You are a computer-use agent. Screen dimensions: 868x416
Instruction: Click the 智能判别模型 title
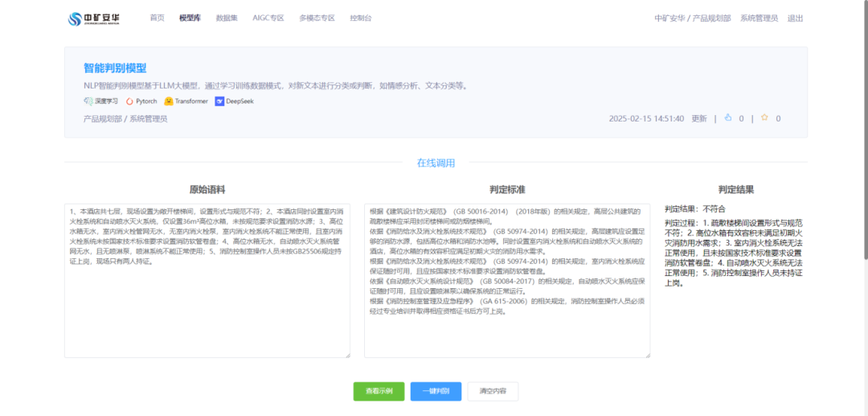point(115,68)
